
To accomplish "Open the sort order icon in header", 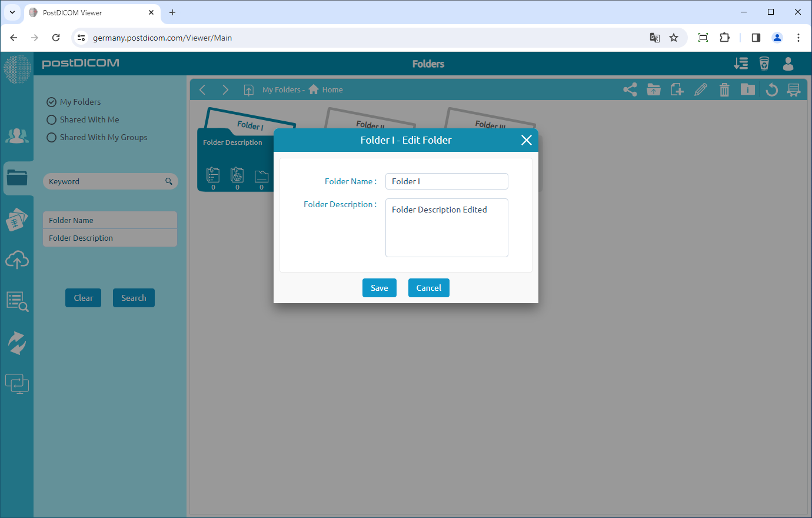I will (741, 64).
